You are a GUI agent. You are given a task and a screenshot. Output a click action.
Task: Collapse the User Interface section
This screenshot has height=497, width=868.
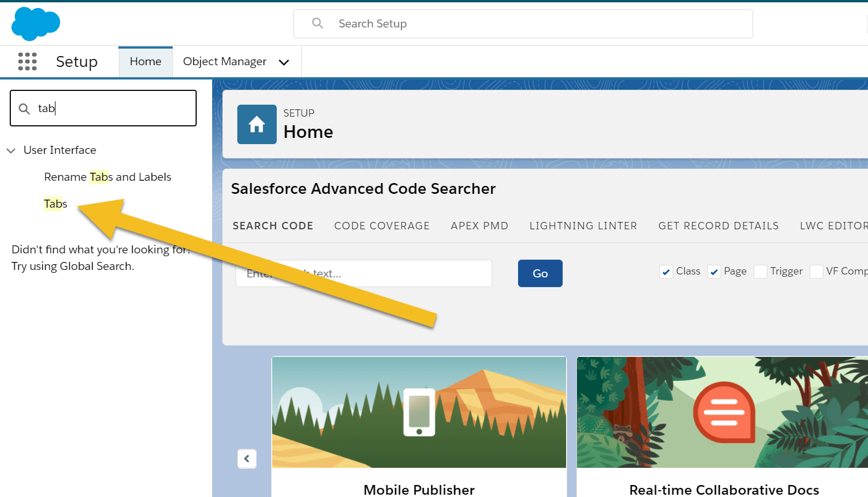[11, 150]
